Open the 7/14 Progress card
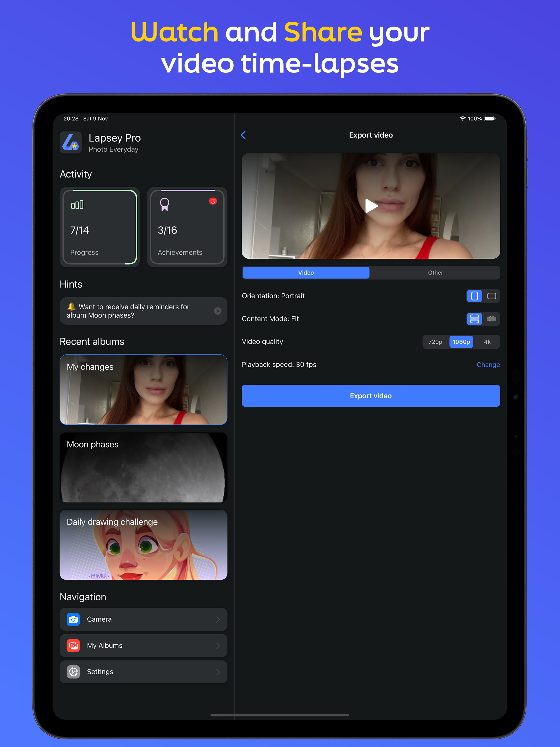560x747 pixels. coord(100,227)
